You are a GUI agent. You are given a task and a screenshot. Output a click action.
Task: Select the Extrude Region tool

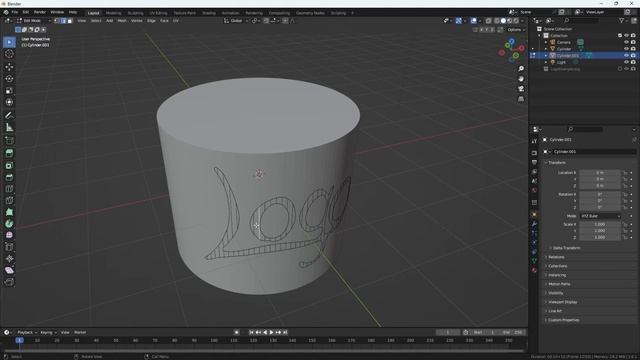[9, 153]
